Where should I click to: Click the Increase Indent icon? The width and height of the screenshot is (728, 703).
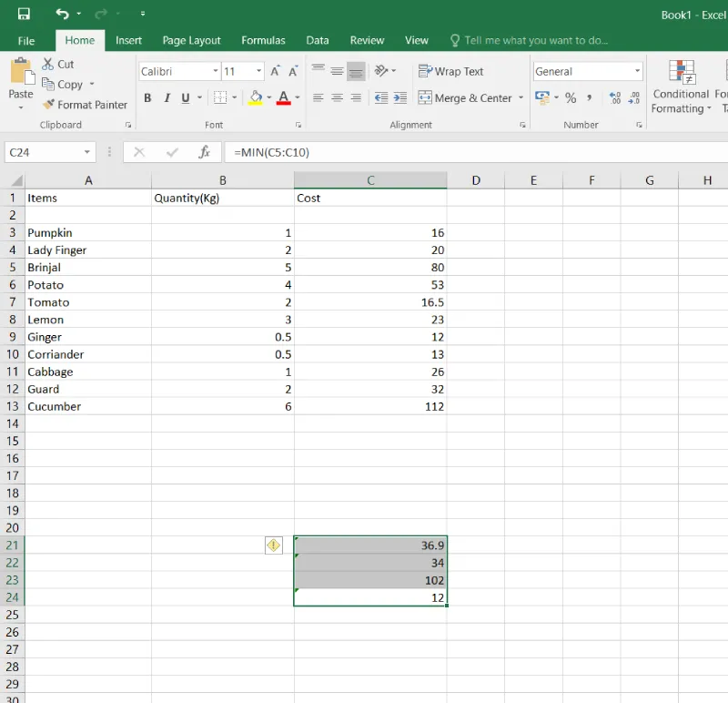399,97
